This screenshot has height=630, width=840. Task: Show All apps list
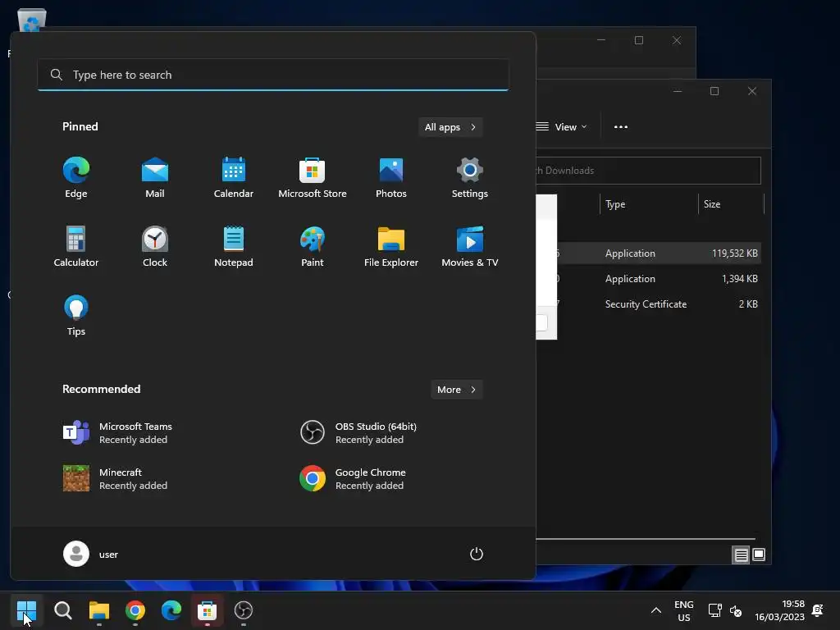pyautogui.click(x=450, y=127)
